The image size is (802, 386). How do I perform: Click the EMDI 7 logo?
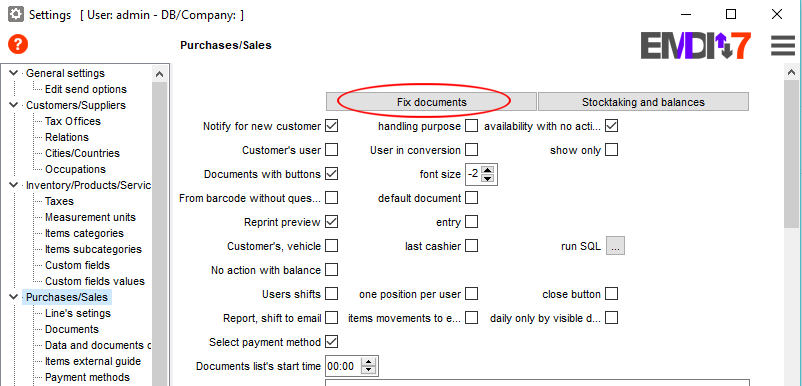696,46
